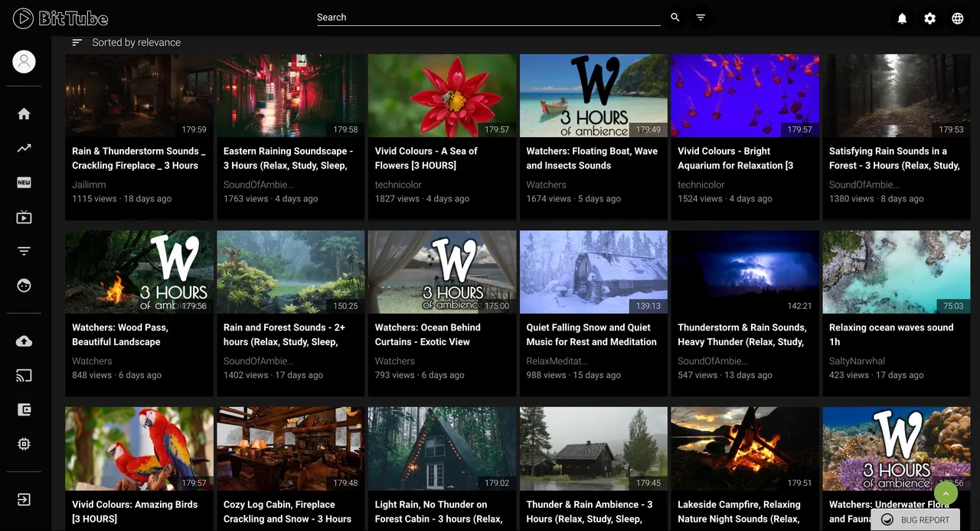Screen dimensions: 980x531
Task: Open Floating Boat video thumbnail
Action: [x=593, y=96]
